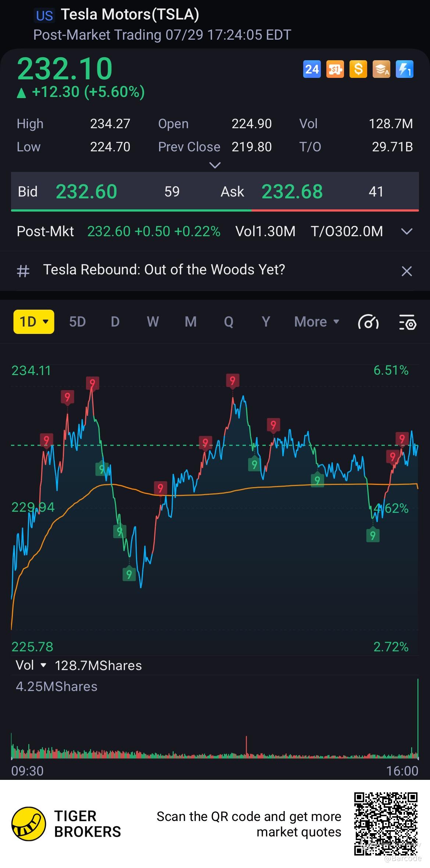
Task: Tap the orange S1 coupon badge
Action: click(x=335, y=69)
